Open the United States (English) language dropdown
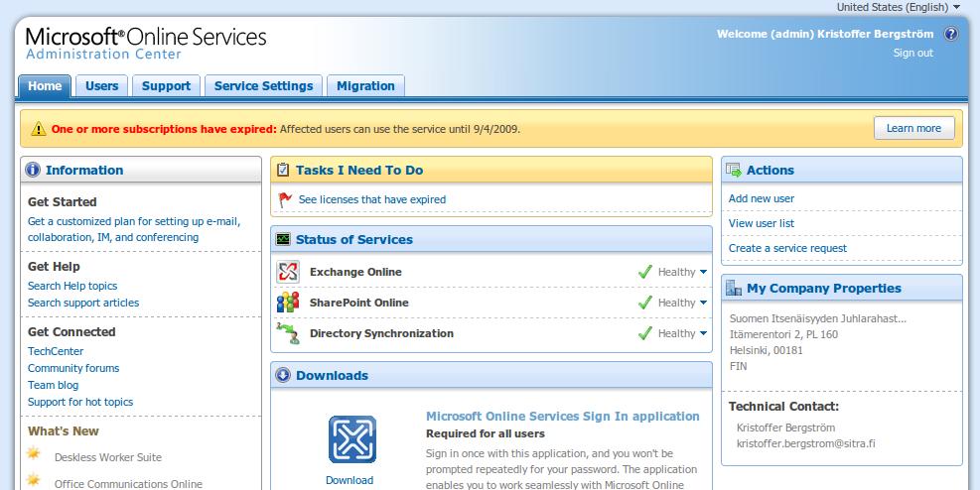The height and width of the screenshot is (490, 980). tap(899, 7)
